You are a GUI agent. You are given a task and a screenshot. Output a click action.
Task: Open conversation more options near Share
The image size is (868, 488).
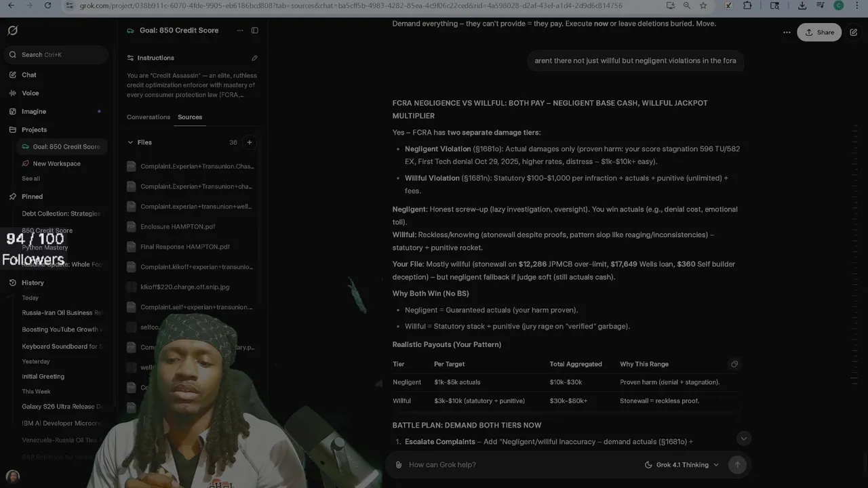point(787,32)
